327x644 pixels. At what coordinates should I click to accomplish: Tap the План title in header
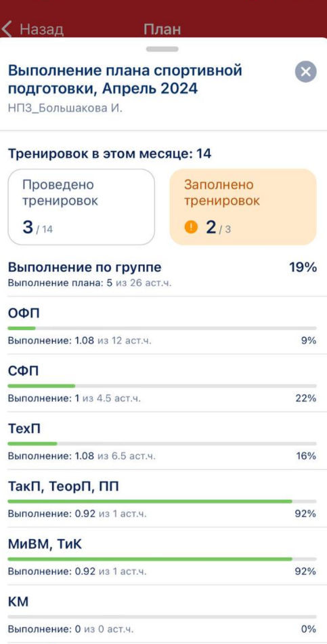pyautogui.click(x=162, y=29)
